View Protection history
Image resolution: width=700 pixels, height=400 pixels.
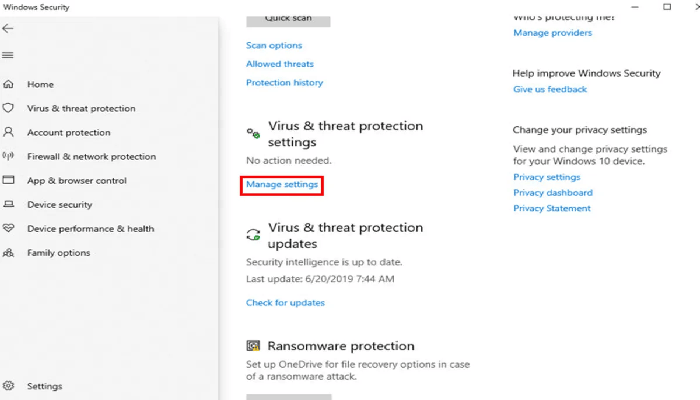click(x=284, y=83)
